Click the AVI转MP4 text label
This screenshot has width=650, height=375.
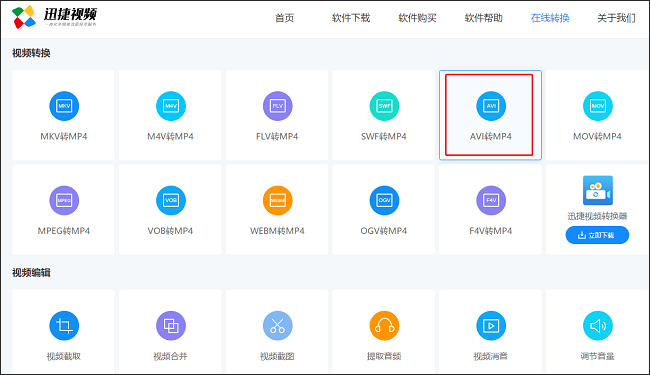pos(491,136)
